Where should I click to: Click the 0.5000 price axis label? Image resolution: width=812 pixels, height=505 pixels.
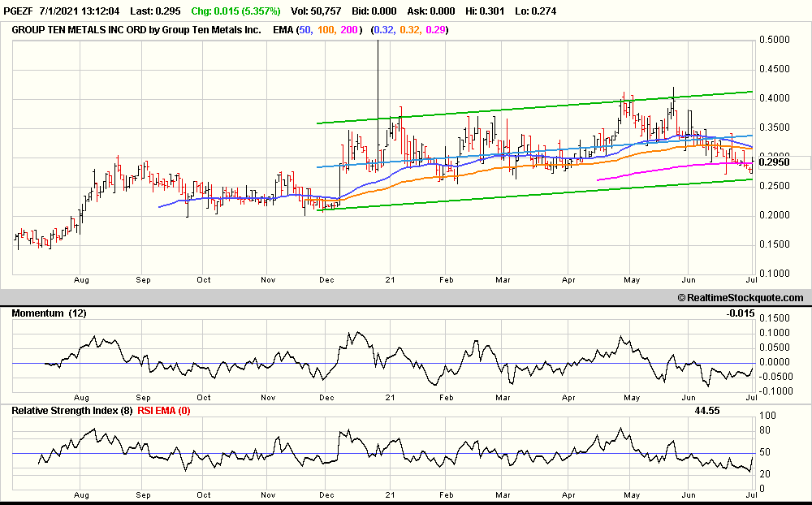click(x=774, y=40)
